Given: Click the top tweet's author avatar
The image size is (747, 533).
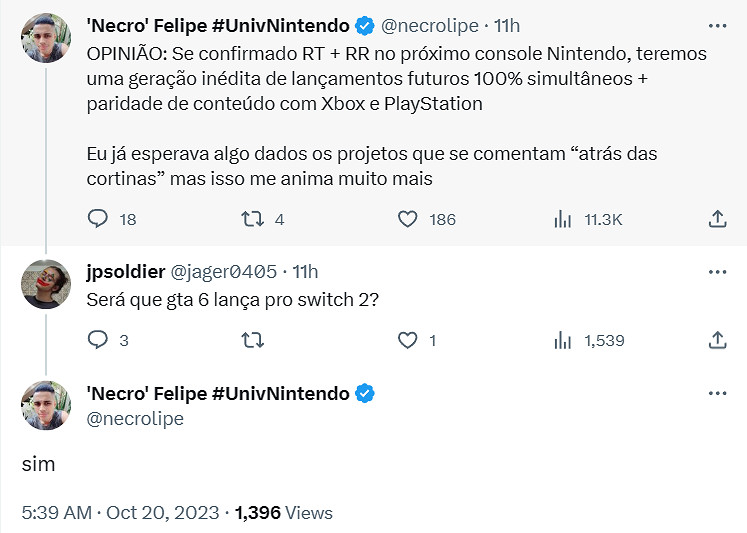Looking at the screenshot, I should pyautogui.click(x=46, y=39).
